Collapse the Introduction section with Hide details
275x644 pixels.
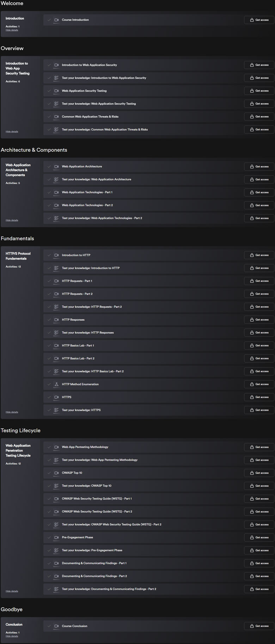[12, 30]
